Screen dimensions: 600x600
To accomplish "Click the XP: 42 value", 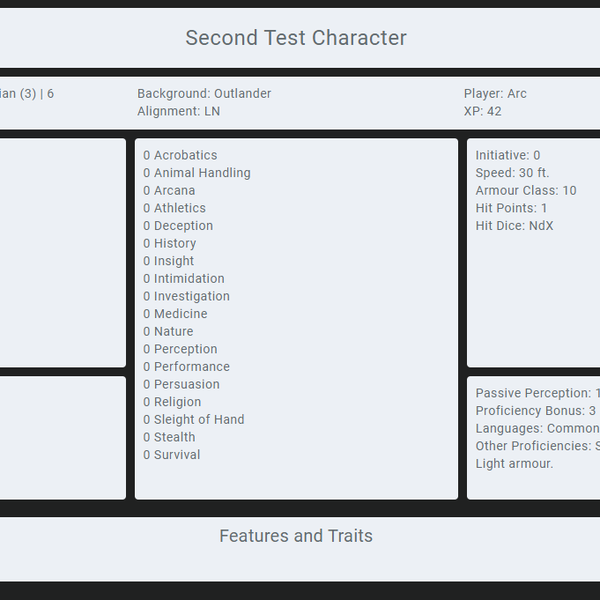I will (483, 111).
